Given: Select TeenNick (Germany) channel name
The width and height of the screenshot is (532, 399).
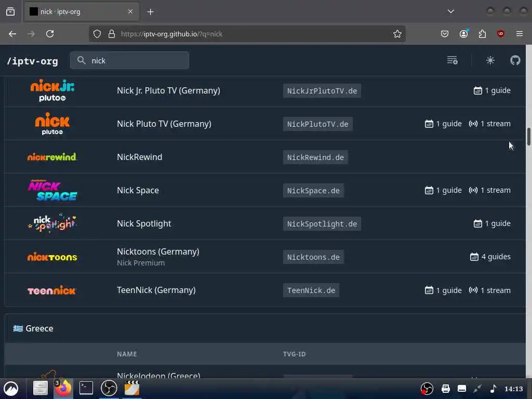Looking at the screenshot, I should [156, 290].
